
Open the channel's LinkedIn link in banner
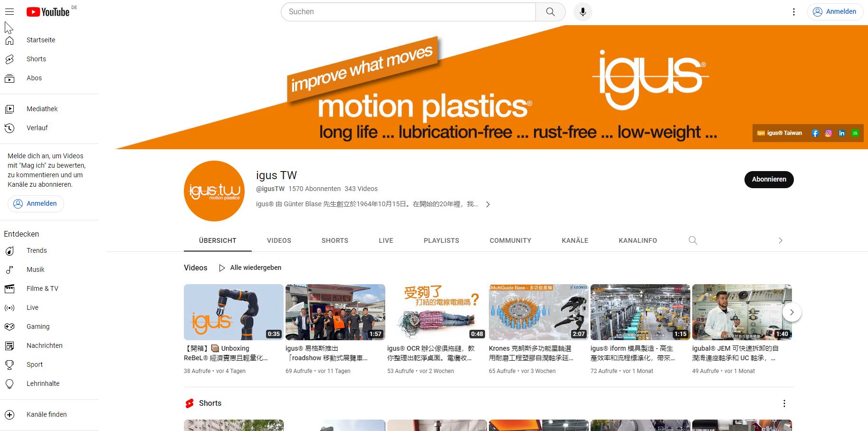click(841, 133)
